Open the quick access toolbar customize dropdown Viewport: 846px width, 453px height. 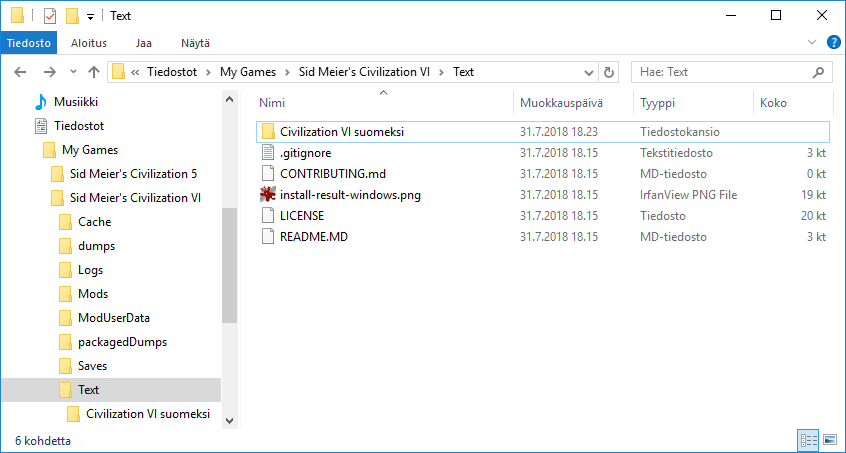[90, 17]
